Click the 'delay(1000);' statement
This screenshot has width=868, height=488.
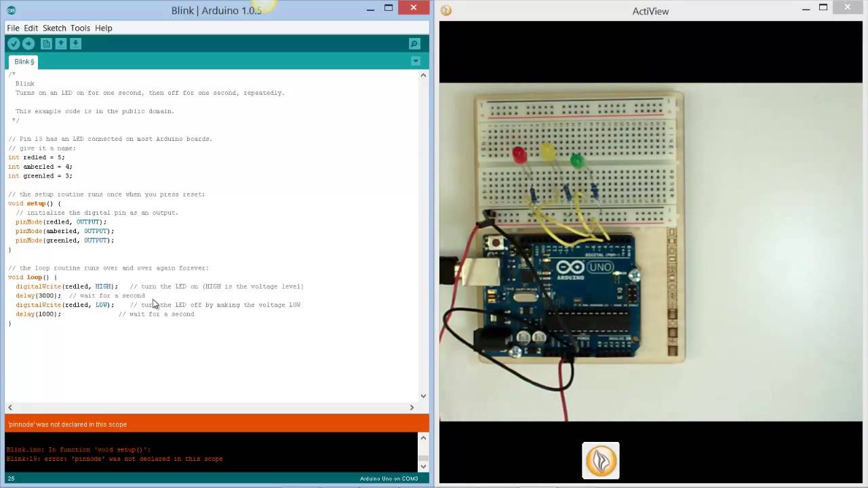point(38,314)
